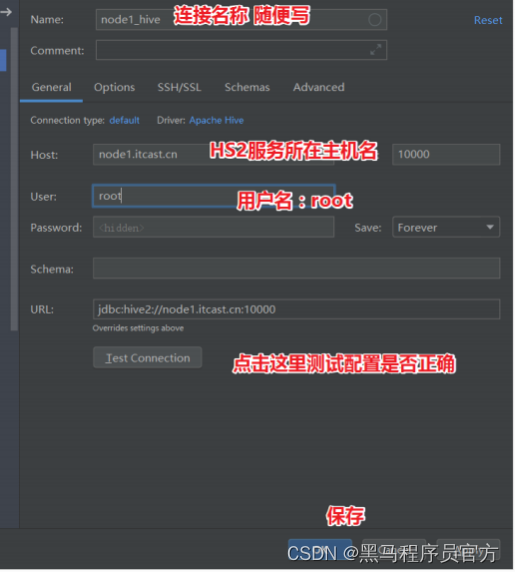Switch to the Schemas tab
This screenshot has width=515, height=573.
coord(247,87)
